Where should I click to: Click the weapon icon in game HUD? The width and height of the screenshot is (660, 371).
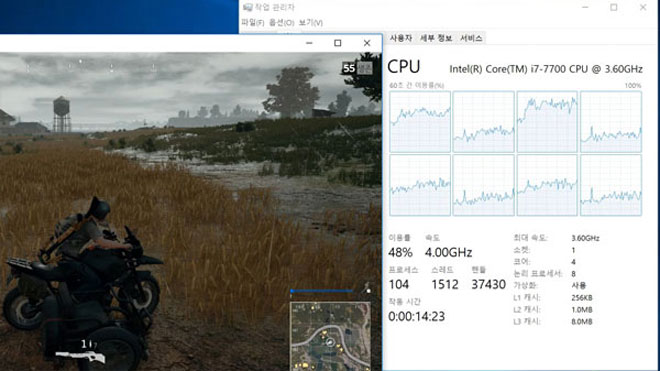(80, 357)
